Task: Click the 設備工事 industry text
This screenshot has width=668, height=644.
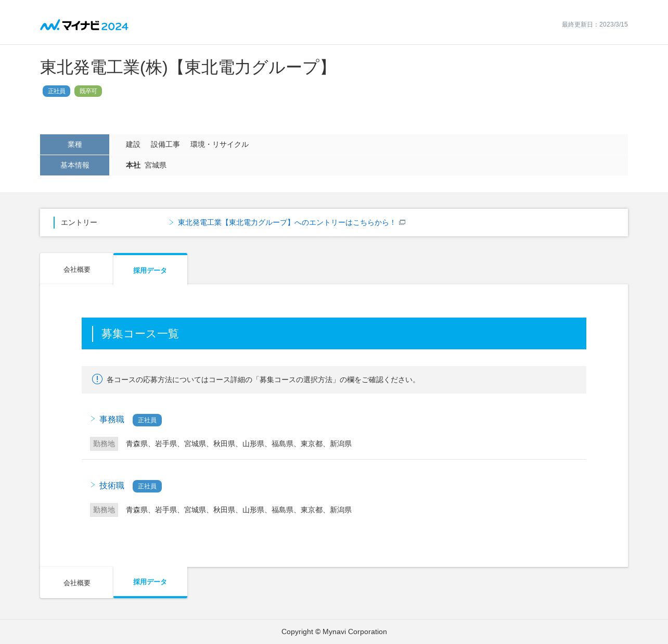Action: [x=165, y=144]
